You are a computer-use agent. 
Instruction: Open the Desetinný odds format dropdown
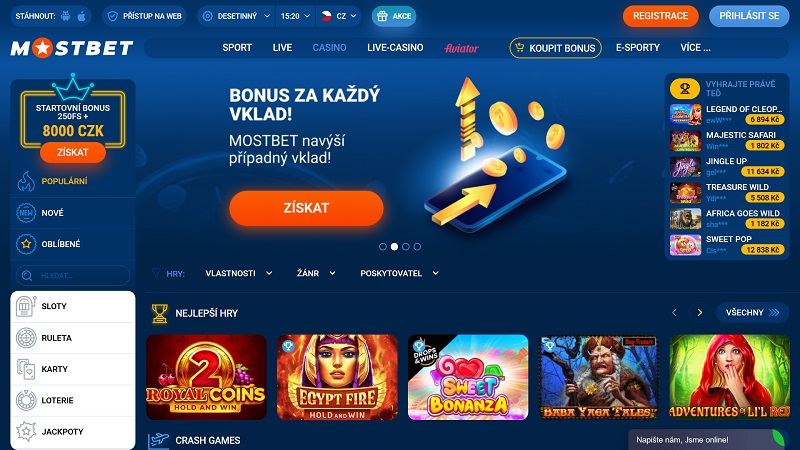tap(236, 16)
